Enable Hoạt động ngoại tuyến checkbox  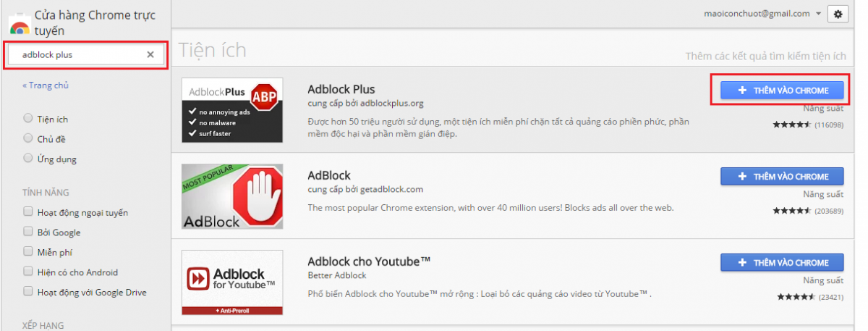[x=27, y=212]
